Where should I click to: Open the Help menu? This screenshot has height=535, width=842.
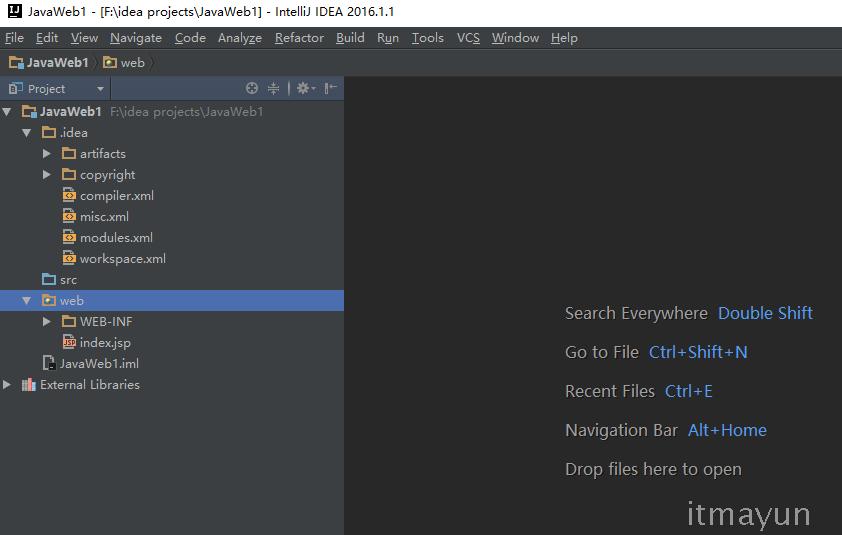564,38
